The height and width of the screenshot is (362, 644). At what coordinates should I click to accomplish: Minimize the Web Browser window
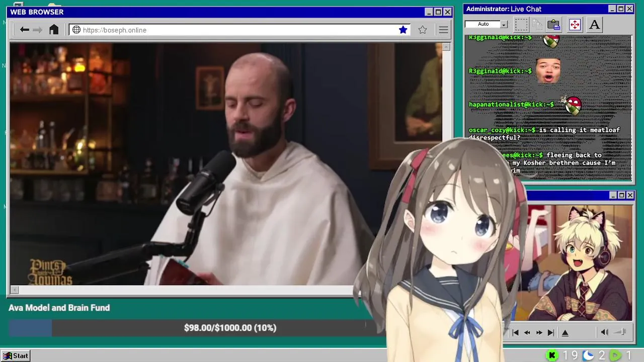point(429,12)
